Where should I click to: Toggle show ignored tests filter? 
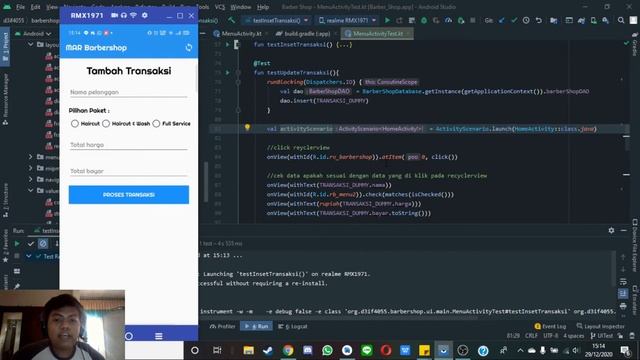click(x=43, y=244)
